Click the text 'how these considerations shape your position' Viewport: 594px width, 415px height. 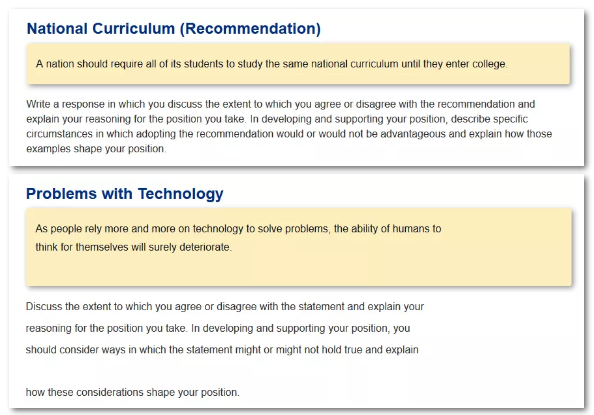click(133, 392)
